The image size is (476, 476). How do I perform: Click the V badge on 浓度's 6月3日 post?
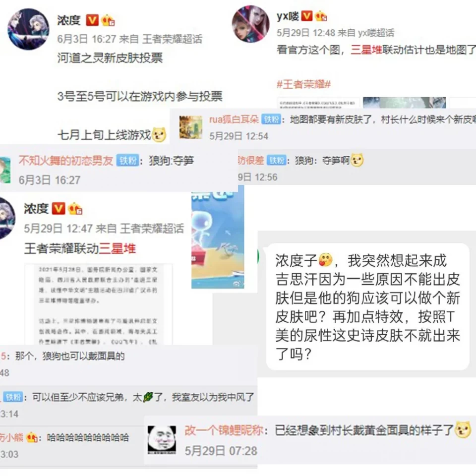coord(92,20)
